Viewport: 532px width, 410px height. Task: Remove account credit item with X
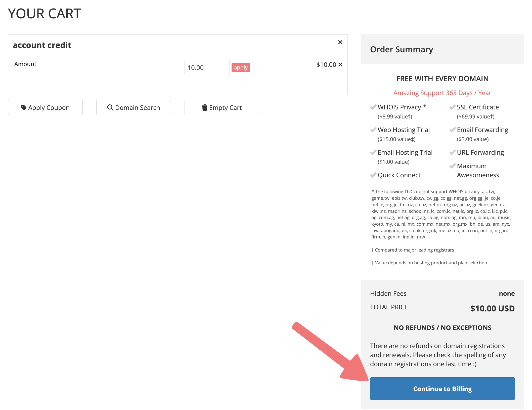[340, 42]
